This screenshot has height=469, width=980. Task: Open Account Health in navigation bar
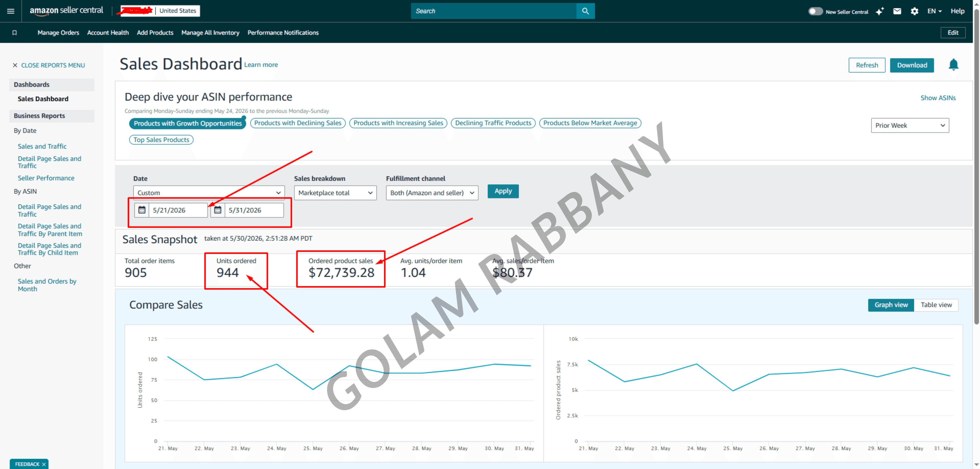pyautogui.click(x=108, y=33)
